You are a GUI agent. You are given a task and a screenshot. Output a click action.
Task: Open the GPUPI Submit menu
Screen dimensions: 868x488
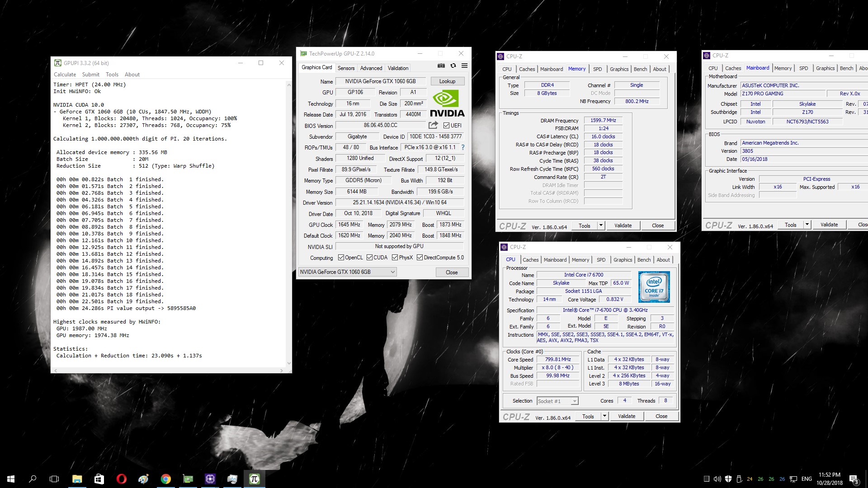[x=90, y=75]
